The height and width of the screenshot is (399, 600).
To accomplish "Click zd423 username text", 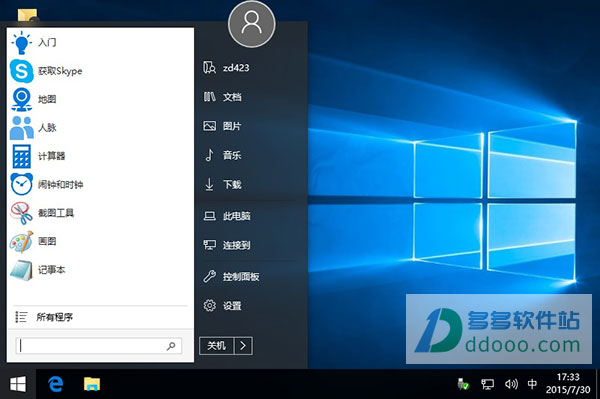I will pos(236,68).
